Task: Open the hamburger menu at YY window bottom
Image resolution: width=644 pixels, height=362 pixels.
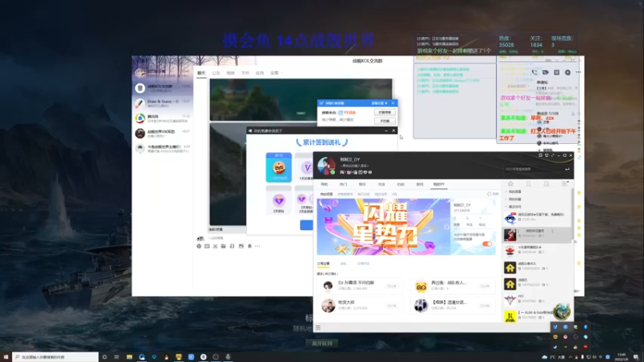Action: pos(318,327)
